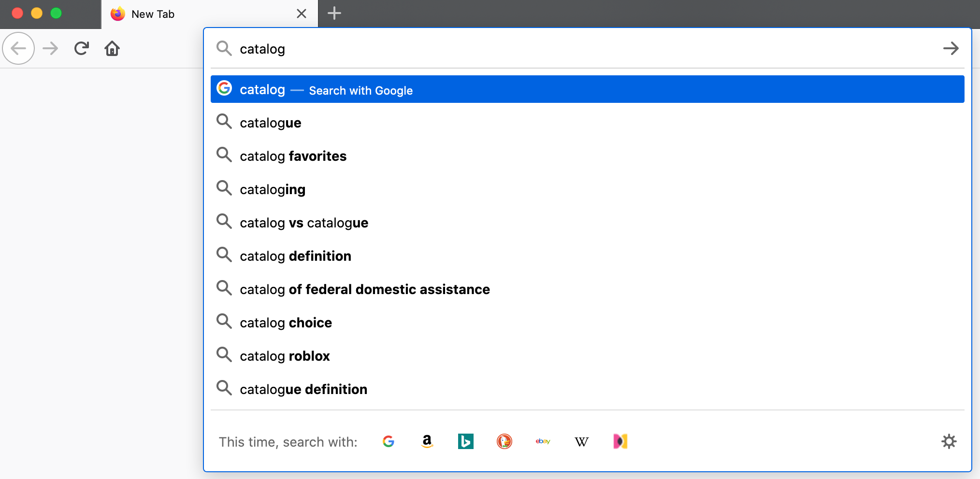Image resolution: width=980 pixels, height=479 pixels.
Task: Open a new tab with the plus button
Action: pos(334,14)
